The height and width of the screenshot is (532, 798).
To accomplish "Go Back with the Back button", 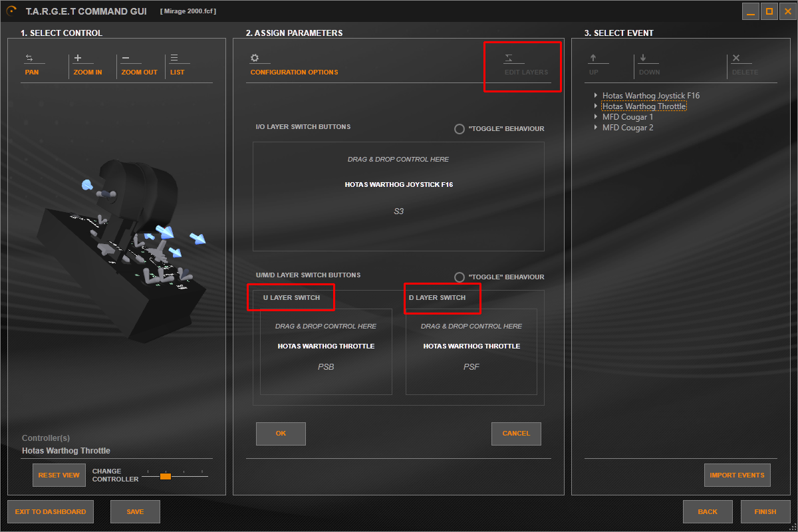I will point(708,512).
